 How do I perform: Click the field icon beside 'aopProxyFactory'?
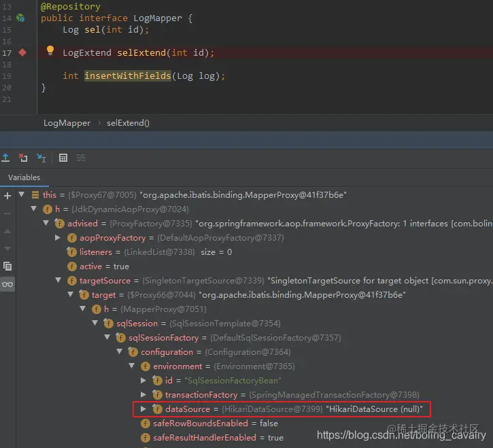71,238
